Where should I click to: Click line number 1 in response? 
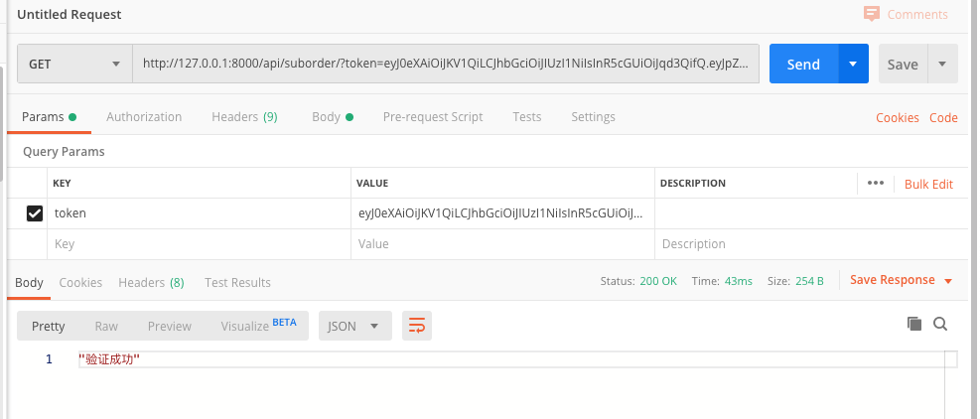pos(49,359)
